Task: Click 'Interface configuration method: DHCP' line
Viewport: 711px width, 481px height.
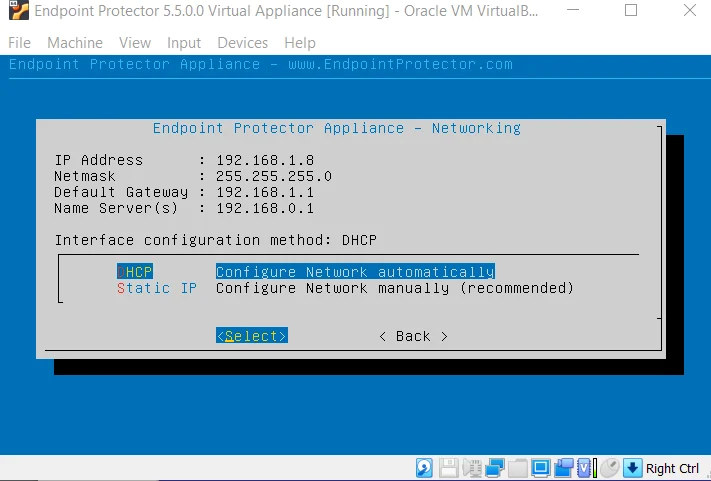Action: point(215,240)
